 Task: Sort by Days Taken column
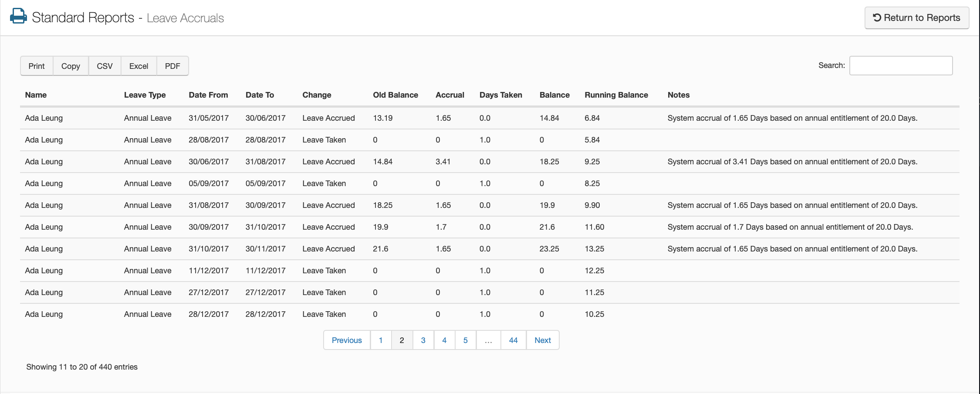500,95
